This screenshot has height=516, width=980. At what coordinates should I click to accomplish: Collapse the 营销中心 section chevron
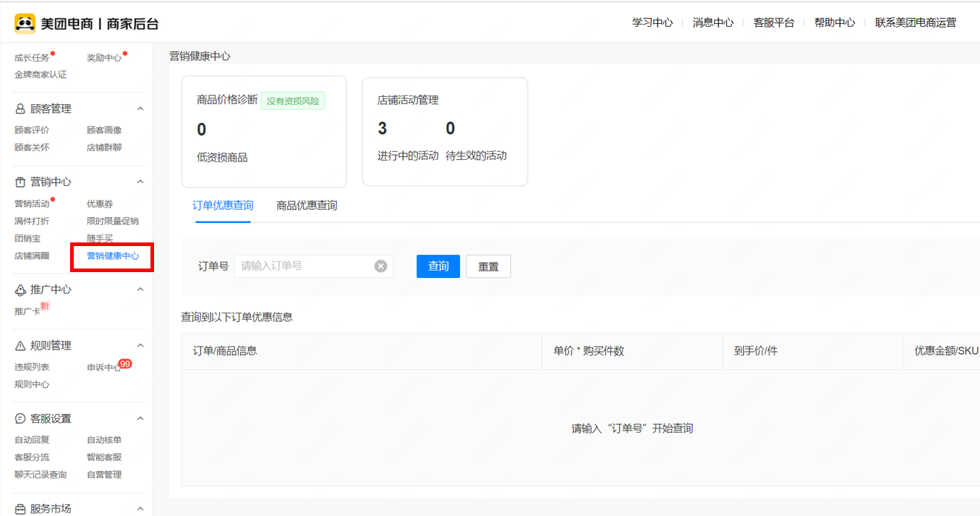[140, 182]
